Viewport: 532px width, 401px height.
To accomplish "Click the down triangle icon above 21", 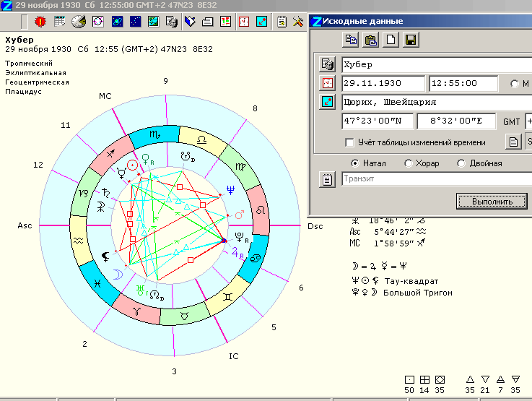I will coord(485,379).
